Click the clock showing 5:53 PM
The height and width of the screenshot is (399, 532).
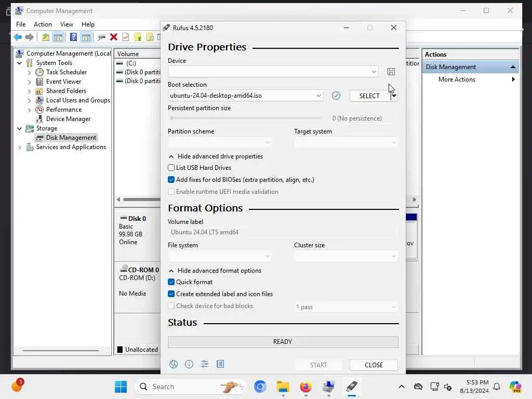(477, 382)
